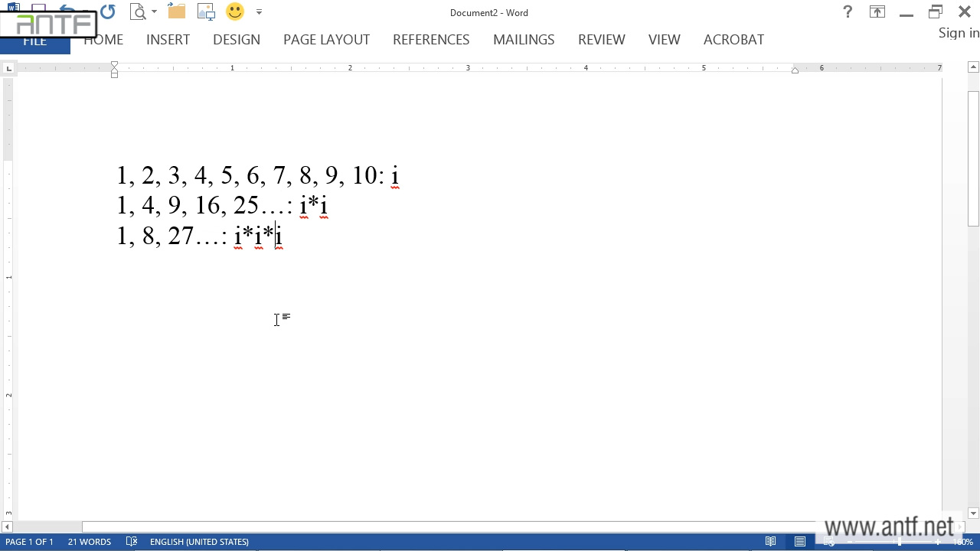Switch to Read Mode view
The width and height of the screenshot is (980, 551).
point(771,542)
